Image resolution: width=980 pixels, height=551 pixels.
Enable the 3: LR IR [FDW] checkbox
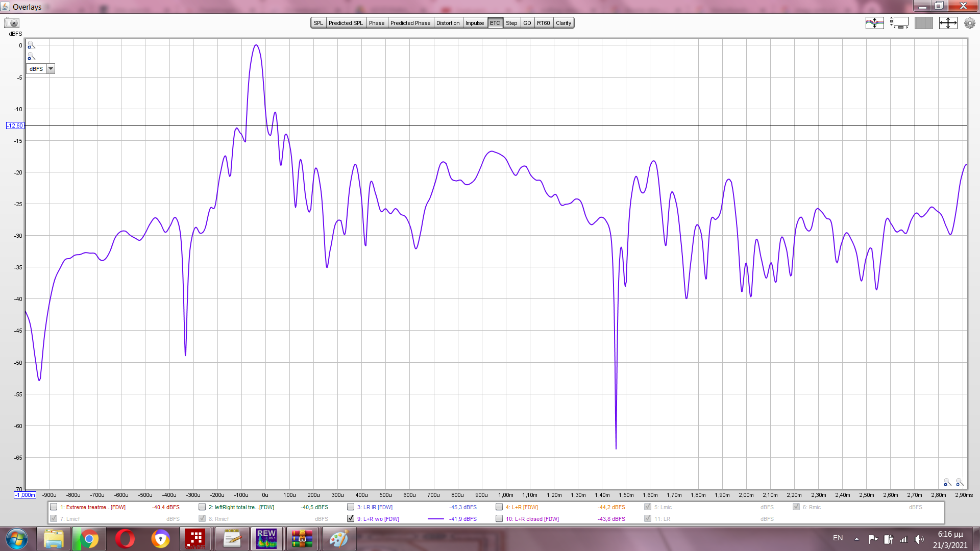[x=351, y=507]
